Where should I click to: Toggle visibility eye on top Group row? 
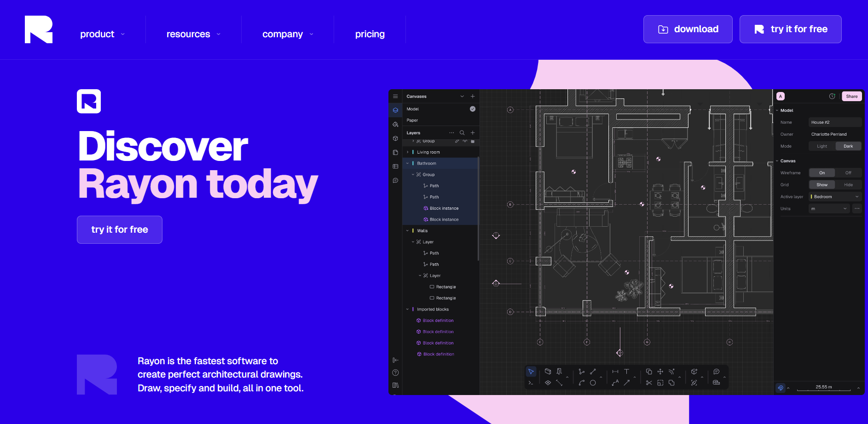465,141
